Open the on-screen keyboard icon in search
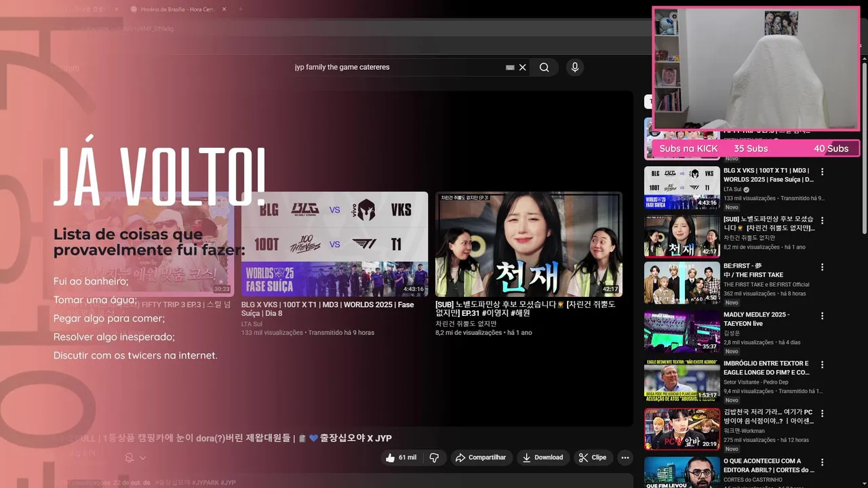The width and height of the screenshot is (868, 488). coord(511,67)
